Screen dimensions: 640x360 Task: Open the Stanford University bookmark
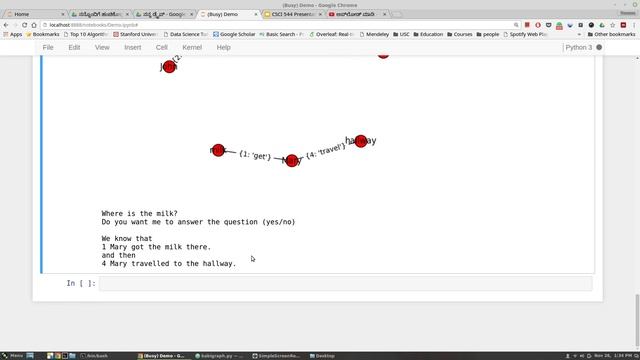[x=136, y=34]
